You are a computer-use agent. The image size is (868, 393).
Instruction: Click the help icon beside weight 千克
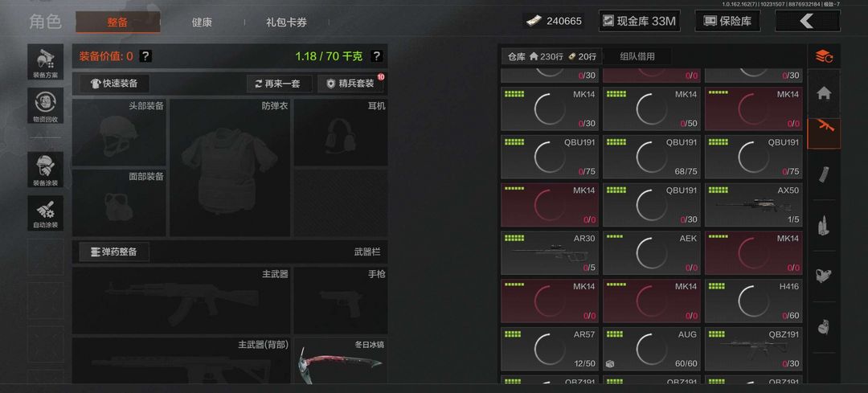[376, 56]
